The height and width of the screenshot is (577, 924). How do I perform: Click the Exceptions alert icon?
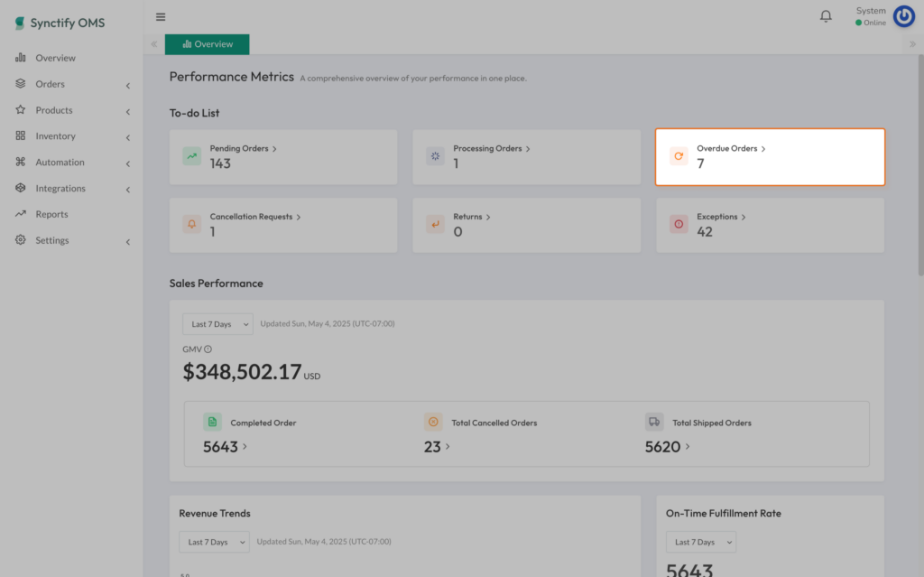coord(679,224)
